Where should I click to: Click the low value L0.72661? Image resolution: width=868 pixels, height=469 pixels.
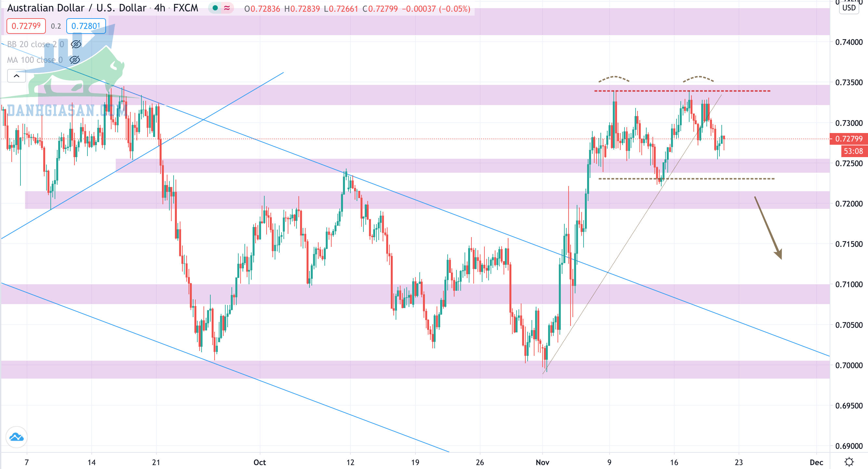tap(341, 9)
